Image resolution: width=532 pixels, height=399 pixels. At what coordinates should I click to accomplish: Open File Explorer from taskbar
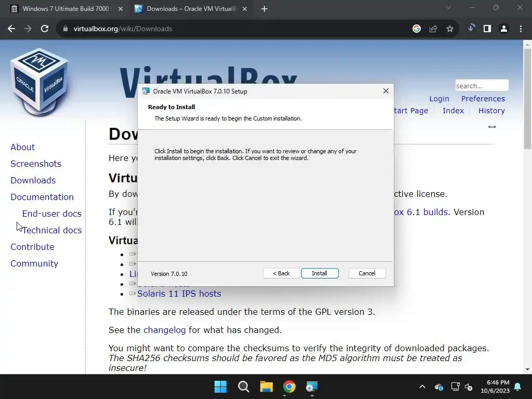[x=267, y=387]
